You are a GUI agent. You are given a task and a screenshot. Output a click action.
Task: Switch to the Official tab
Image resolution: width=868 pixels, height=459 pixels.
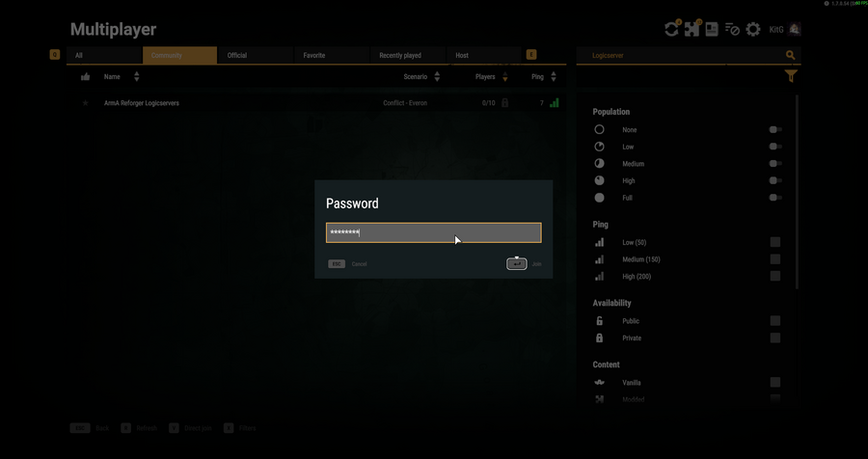(x=256, y=55)
